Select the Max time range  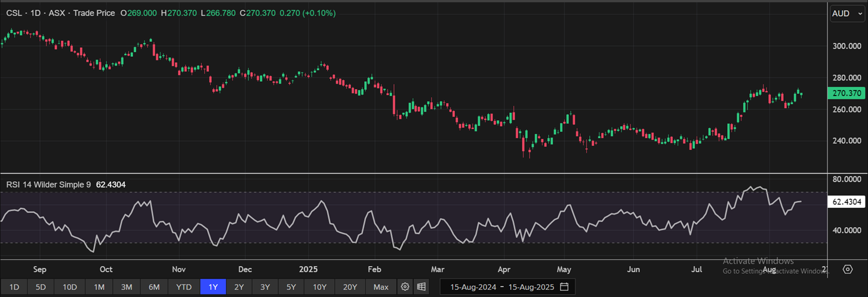(x=381, y=287)
